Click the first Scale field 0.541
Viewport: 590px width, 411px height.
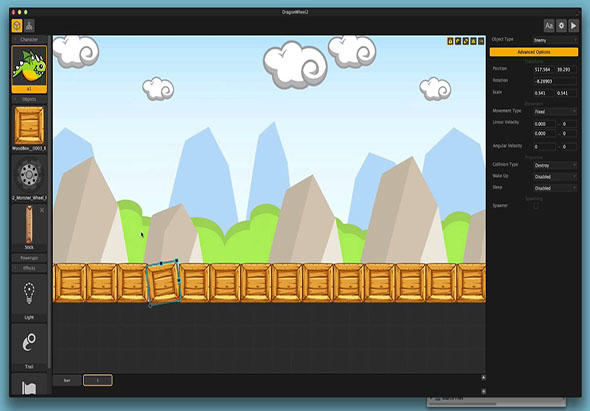pyautogui.click(x=543, y=93)
